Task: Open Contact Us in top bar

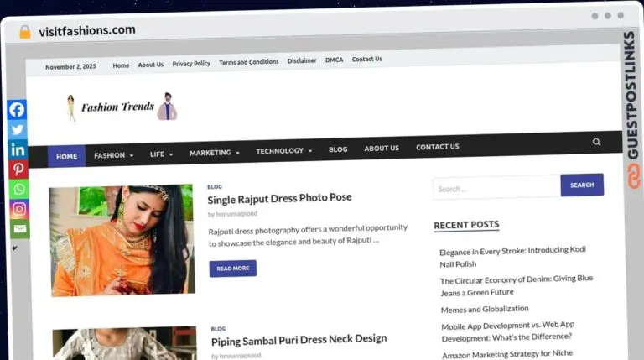Action: 366,60
